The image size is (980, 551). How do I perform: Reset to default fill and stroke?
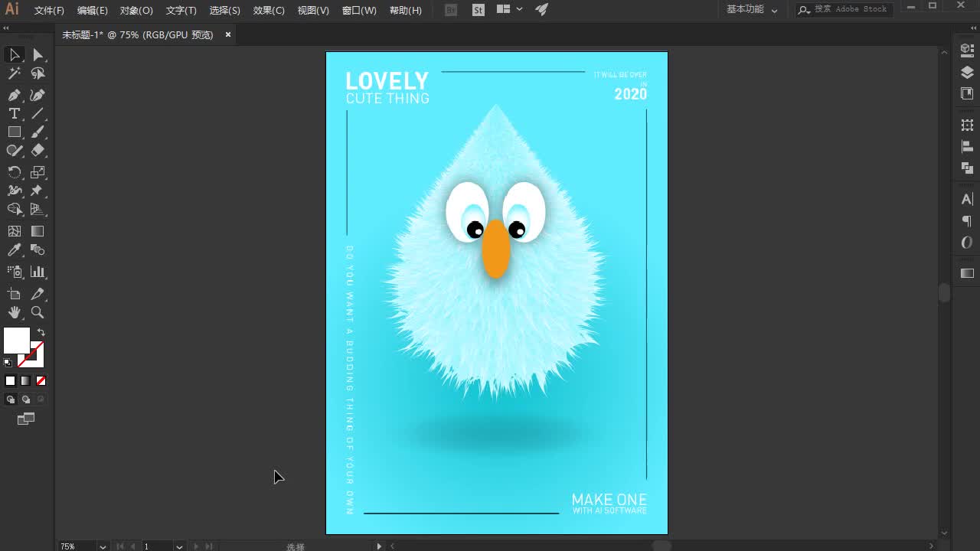pyautogui.click(x=8, y=362)
